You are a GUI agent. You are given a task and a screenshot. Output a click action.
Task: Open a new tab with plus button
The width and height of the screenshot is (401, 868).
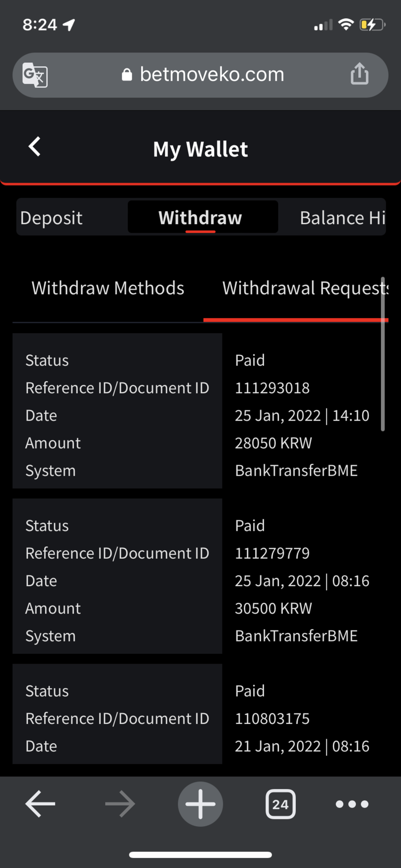click(x=200, y=804)
